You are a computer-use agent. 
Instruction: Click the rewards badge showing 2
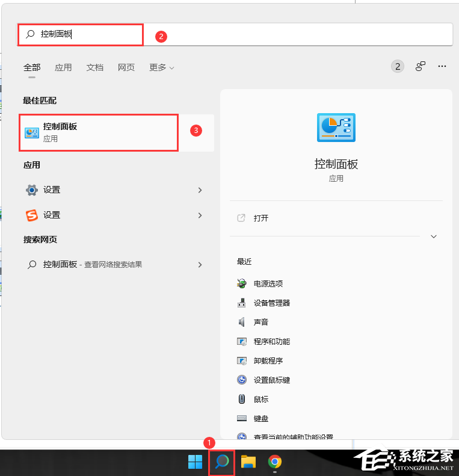click(x=398, y=66)
